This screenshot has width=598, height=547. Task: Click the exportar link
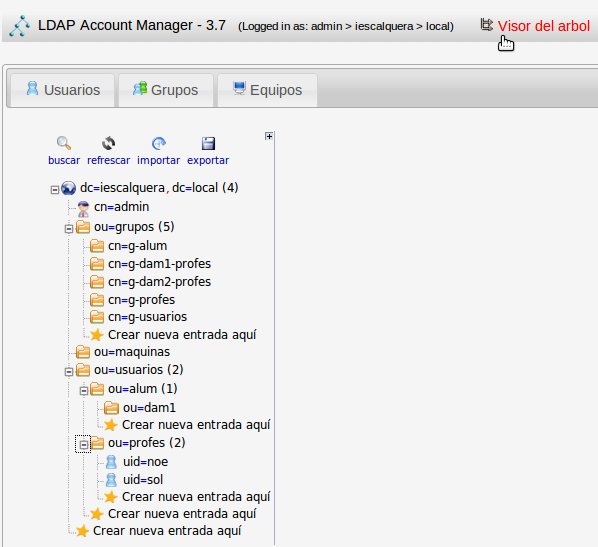click(208, 160)
